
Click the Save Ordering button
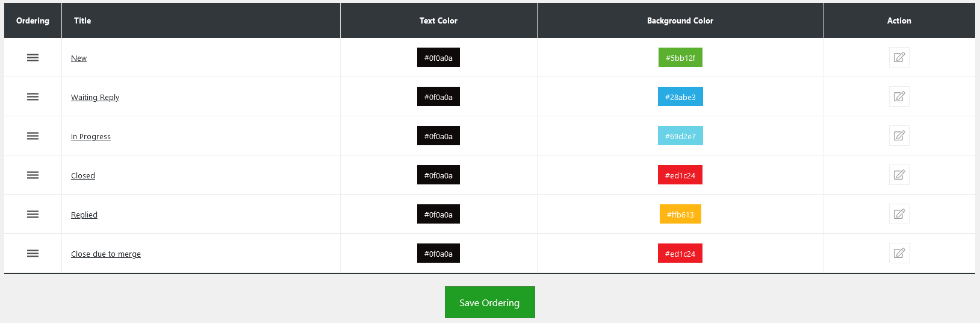(x=489, y=303)
